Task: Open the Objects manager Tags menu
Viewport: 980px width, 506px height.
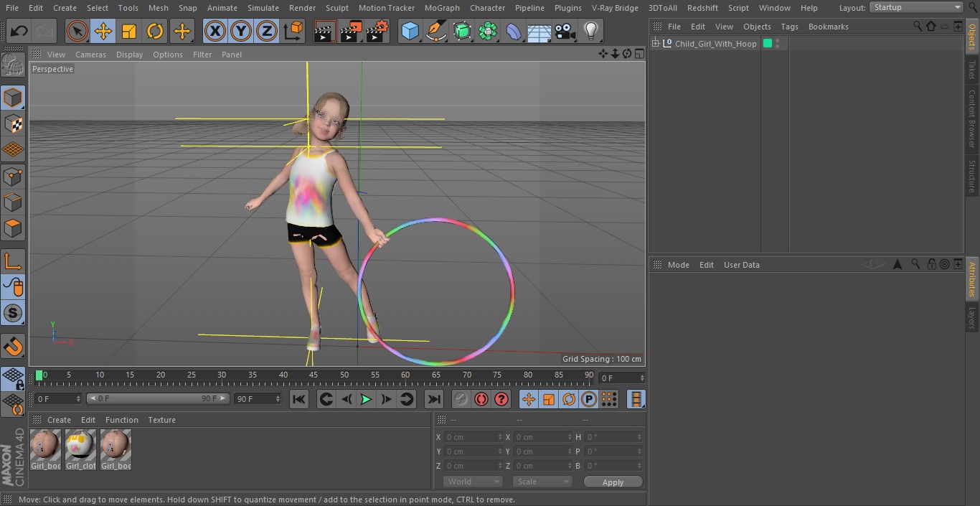Action: click(789, 27)
